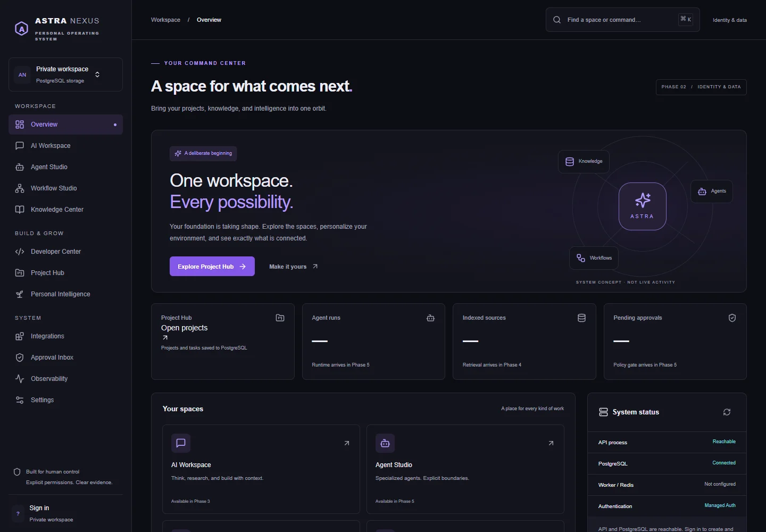The height and width of the screenshot is (532, 766).
Task: Click the Project Hub card folder icon
Action: click(280, 318)
